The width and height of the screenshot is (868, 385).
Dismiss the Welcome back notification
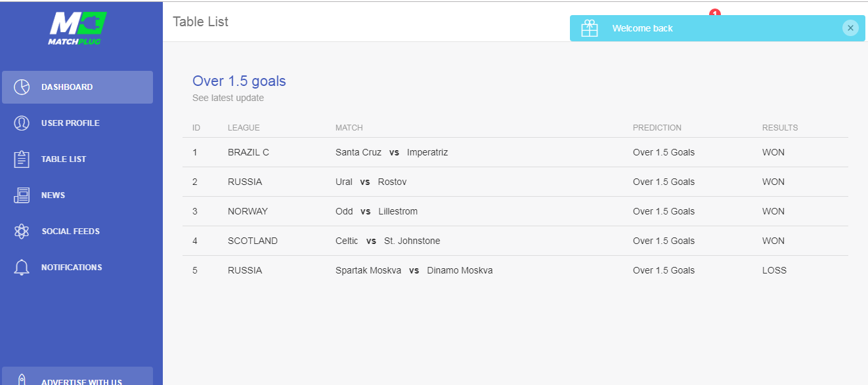click(x=850, y=28)
